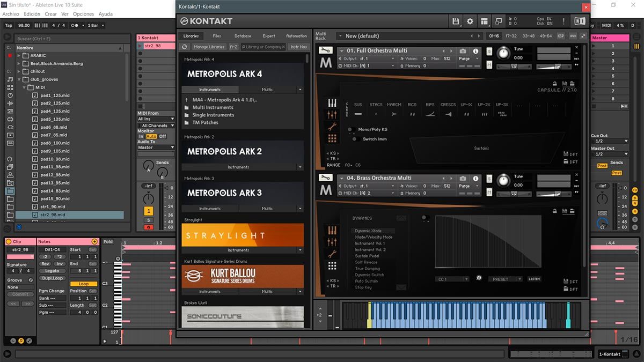Toggle the Loop switch in Ableton clip view

(84, 284)
